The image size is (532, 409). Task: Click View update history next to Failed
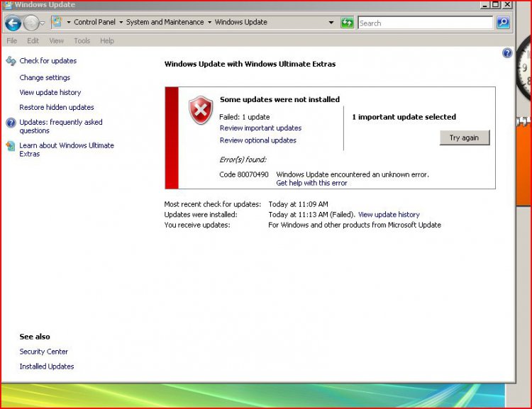389,215
